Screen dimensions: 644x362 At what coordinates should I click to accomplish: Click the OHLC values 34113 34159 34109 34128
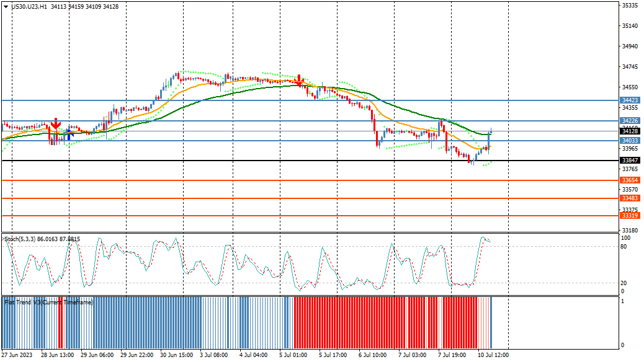click(x=84, y=7)
